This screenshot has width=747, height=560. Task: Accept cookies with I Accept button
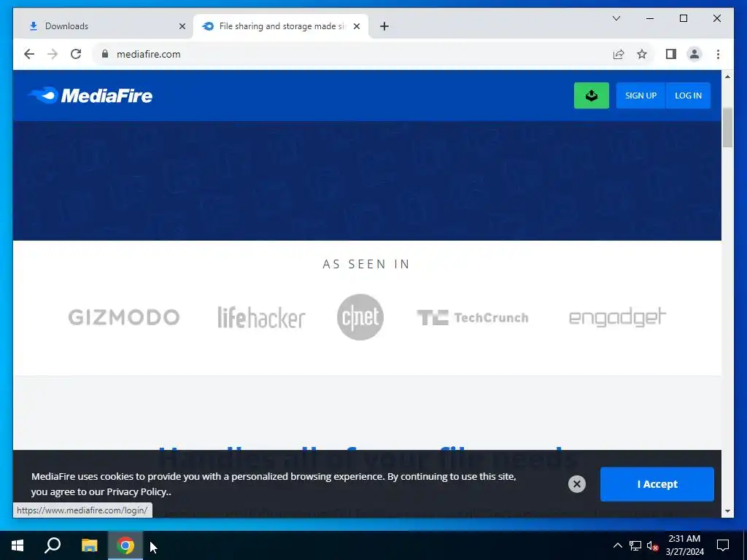coord(657,484)
